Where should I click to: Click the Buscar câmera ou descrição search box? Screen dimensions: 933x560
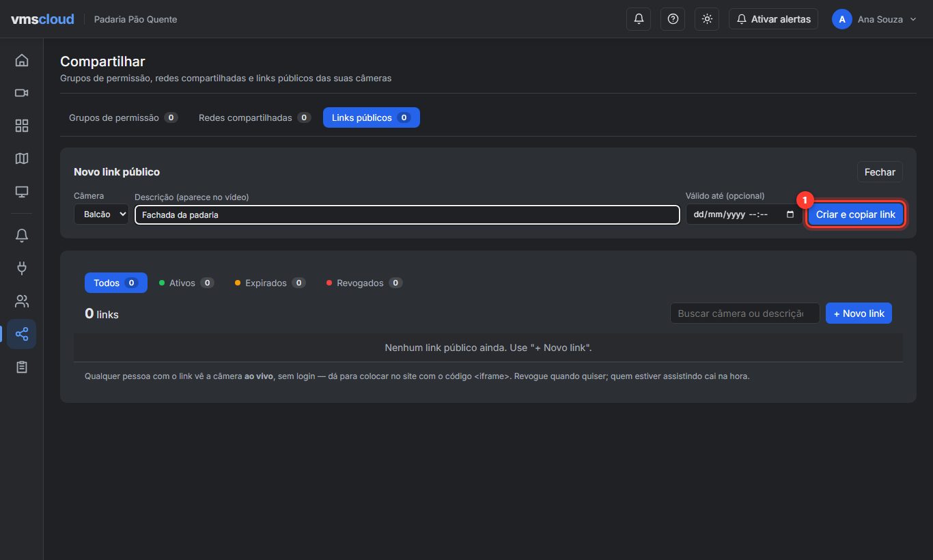pyautogui.click(x=744, y=313)
